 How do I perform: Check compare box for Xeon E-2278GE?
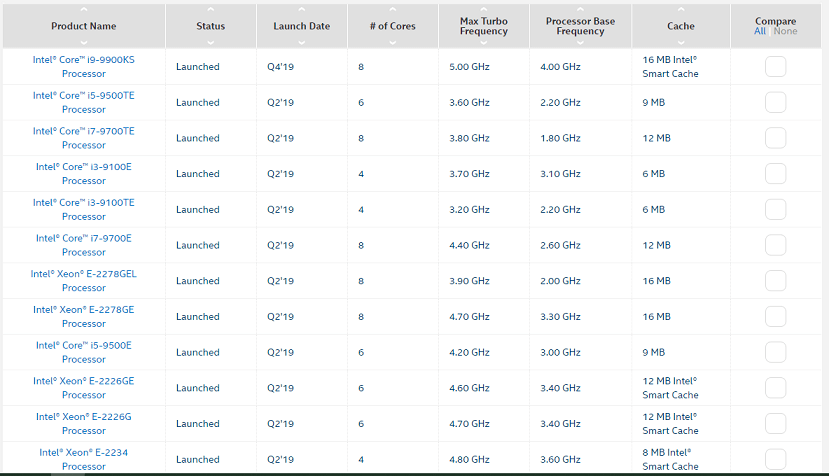tap(775, 316)
